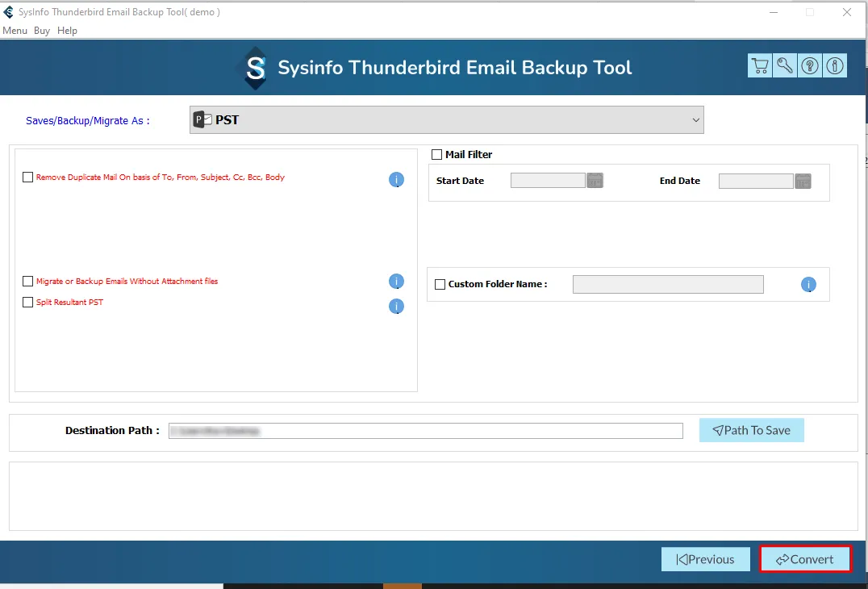Click into the Destination Path field
The width and height of the screenshot is (868, 589).
point(426,431)
